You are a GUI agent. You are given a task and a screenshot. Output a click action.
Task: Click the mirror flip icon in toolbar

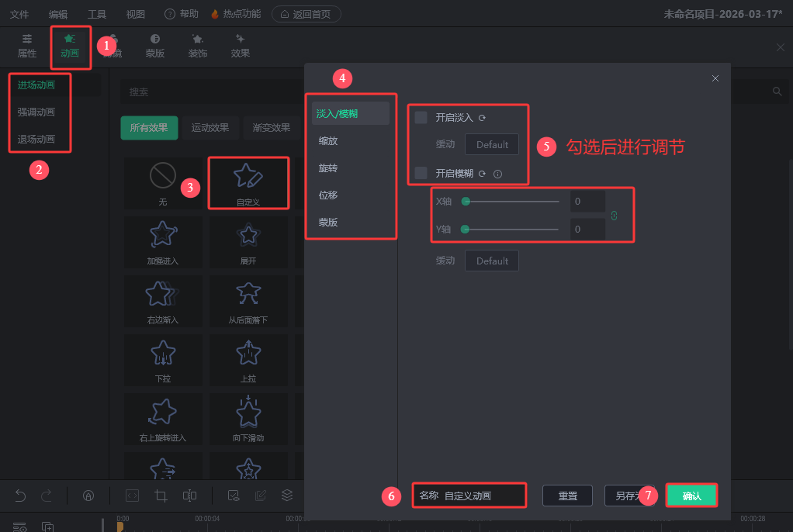(x=189, y=496)
